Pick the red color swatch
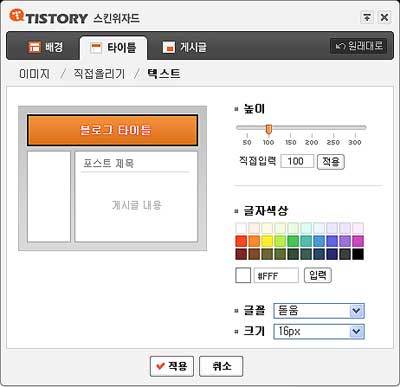The image size is (400, 387). (241, 241)
